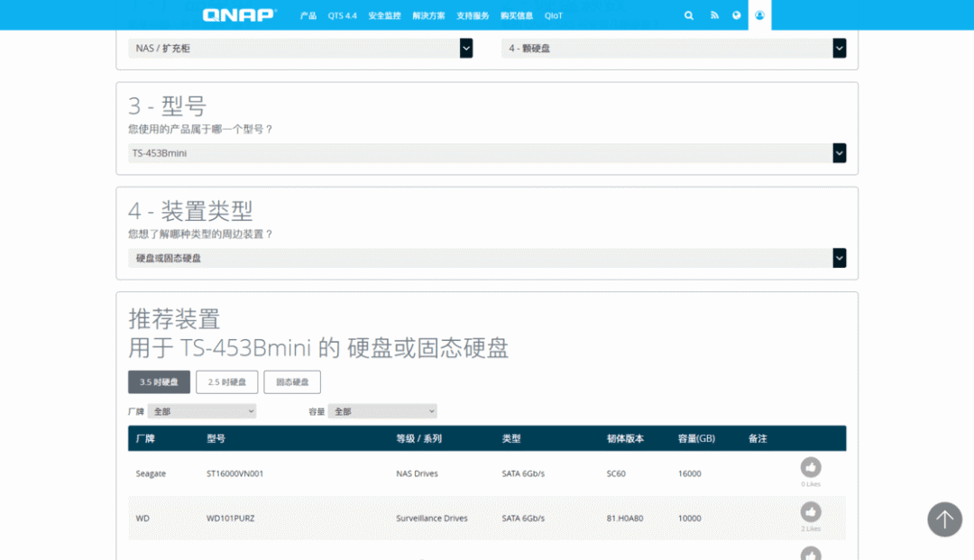974x560 pixels.
Task: Open the QTS 4.4 menu
Action: pyautogui.click(x=343, y=15)
